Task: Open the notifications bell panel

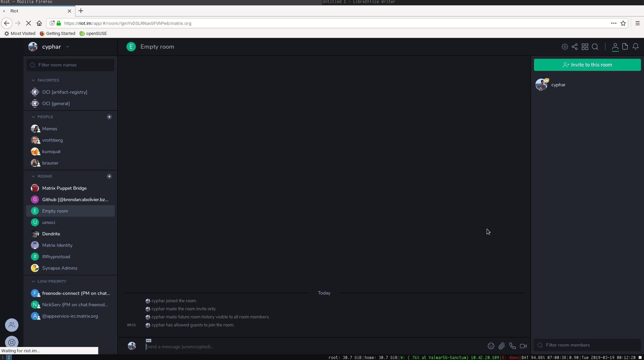Action: pyautogui.click(x=635, y=47)
